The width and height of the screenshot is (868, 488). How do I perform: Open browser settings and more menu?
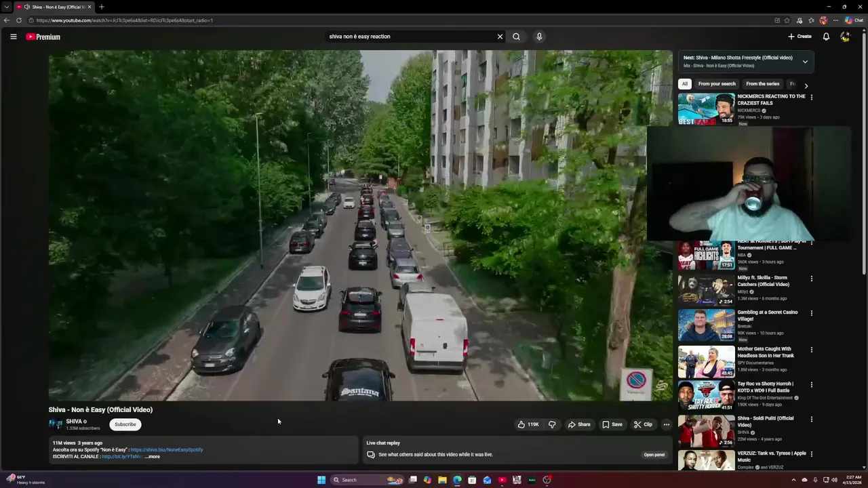click(x=836, y=20)
